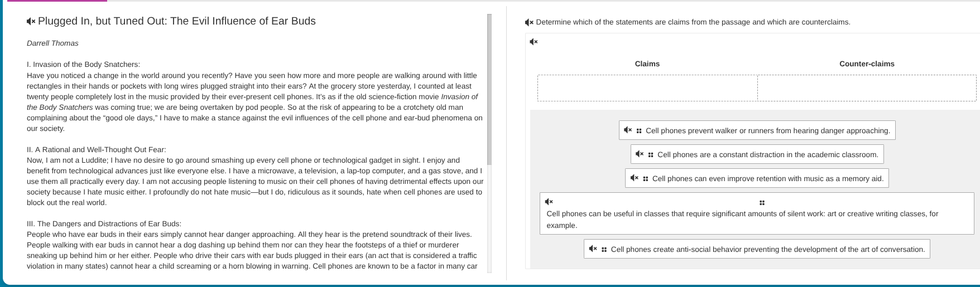The height and width of the screenshot is (287, 980).
Task: Click the empty Claims drop box
Action: (647, 88)
